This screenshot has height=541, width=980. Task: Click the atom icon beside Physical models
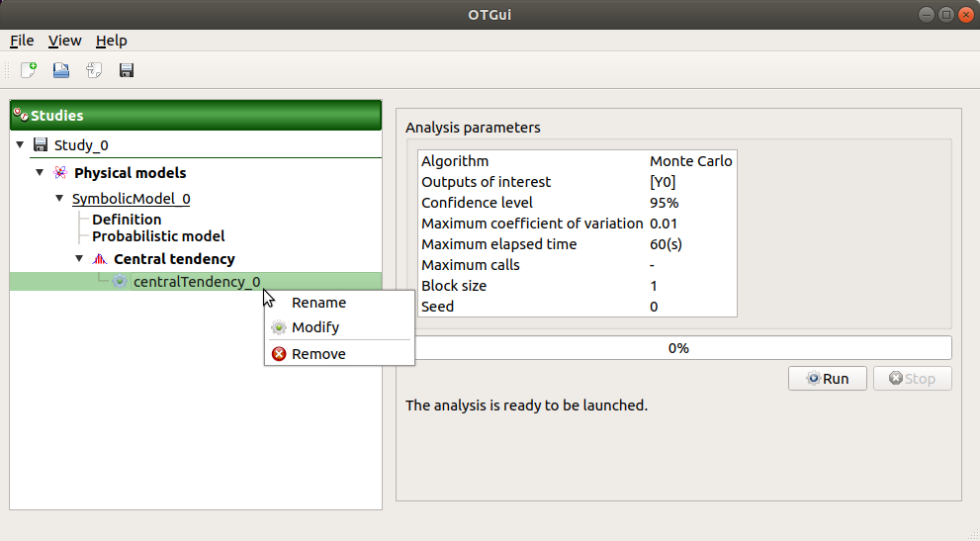pyautogui.click(x=60, y=173)
